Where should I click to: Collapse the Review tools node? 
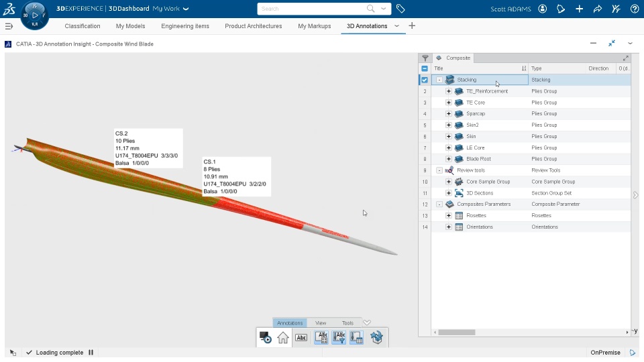click(x=439, y=170)
